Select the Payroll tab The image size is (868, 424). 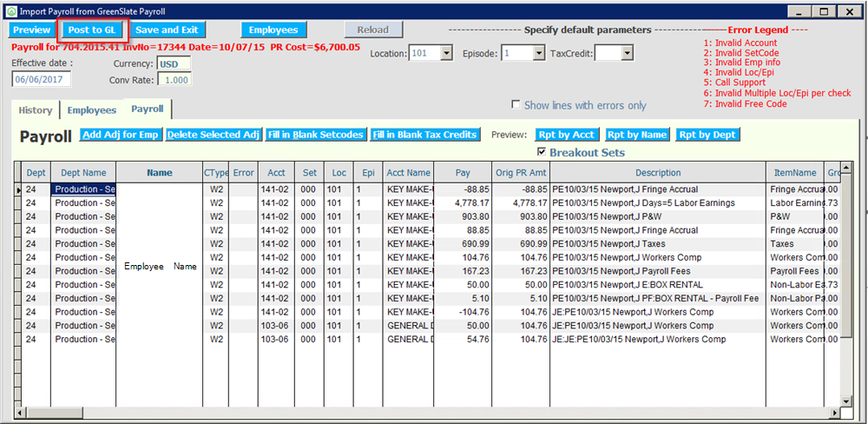pos(148,109)
